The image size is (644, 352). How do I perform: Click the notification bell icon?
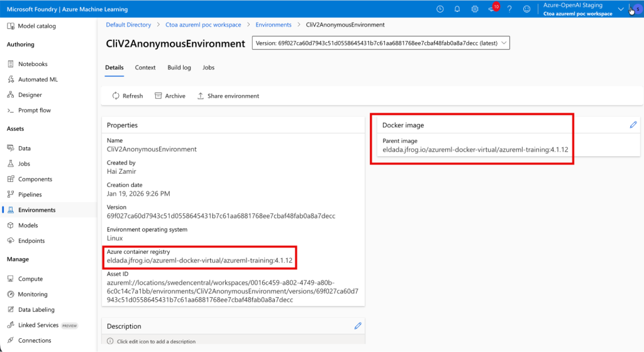(457, 9)
